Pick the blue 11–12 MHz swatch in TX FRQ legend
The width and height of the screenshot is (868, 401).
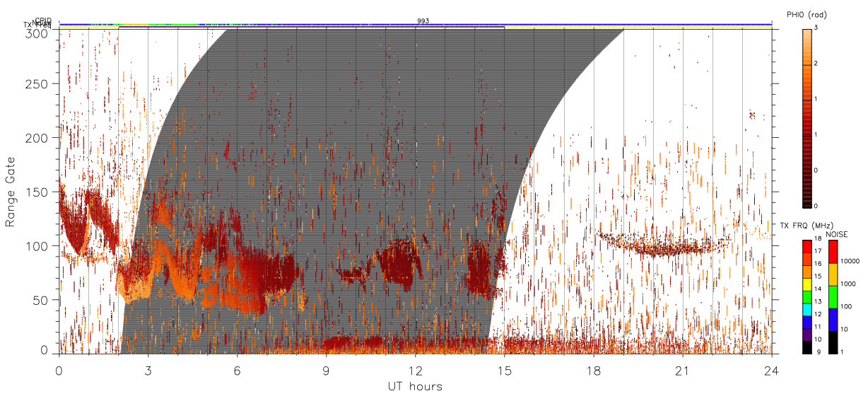pyautogui.click(x=807, y=322)
